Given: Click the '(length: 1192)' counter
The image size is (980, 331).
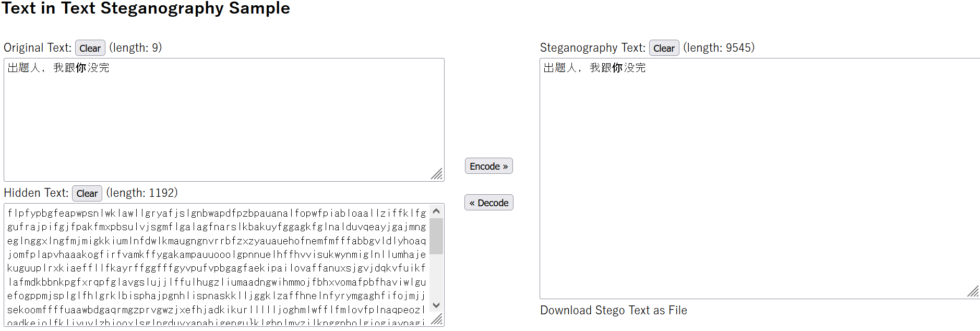Looking at the screenshot, I should click(142, 193).
